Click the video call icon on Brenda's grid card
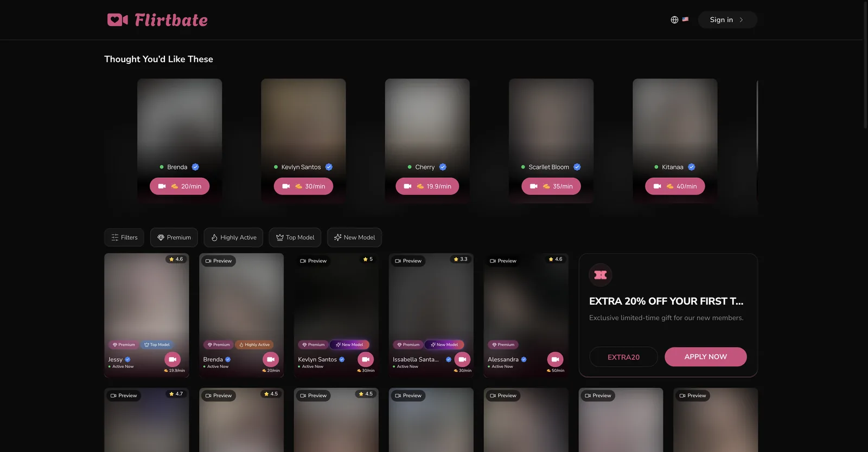Image resolution: width=868 pixels, height=452 pixels. pyautogui.click(x=271, y=359)
